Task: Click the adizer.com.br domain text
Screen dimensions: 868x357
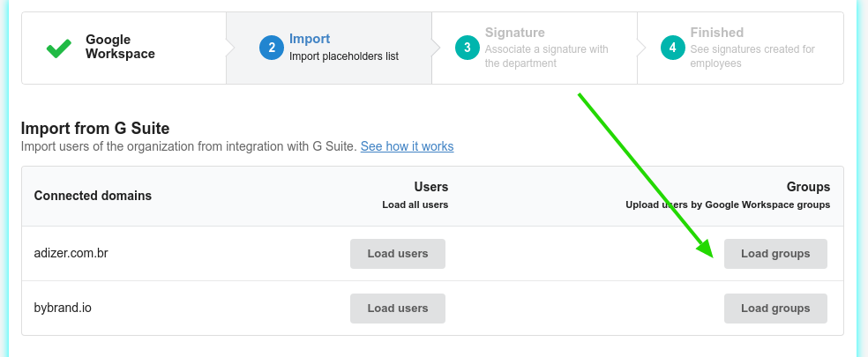Action: tap(71, 254)
